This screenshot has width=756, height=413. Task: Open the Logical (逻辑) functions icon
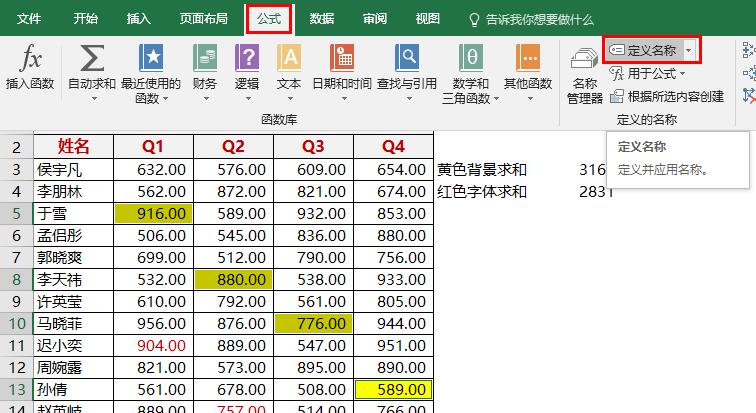tap(247, 58)
